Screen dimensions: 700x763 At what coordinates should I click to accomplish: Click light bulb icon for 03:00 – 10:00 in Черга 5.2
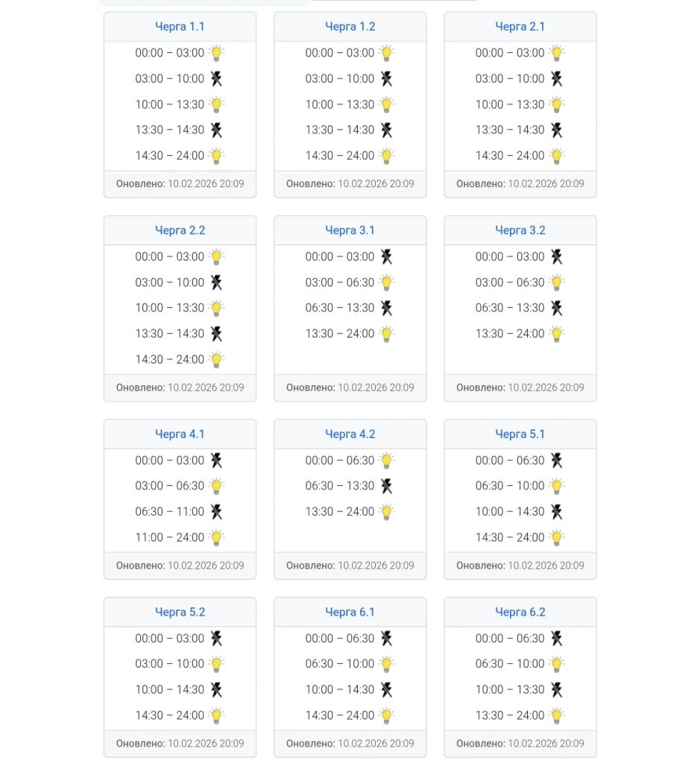[216, 664]
